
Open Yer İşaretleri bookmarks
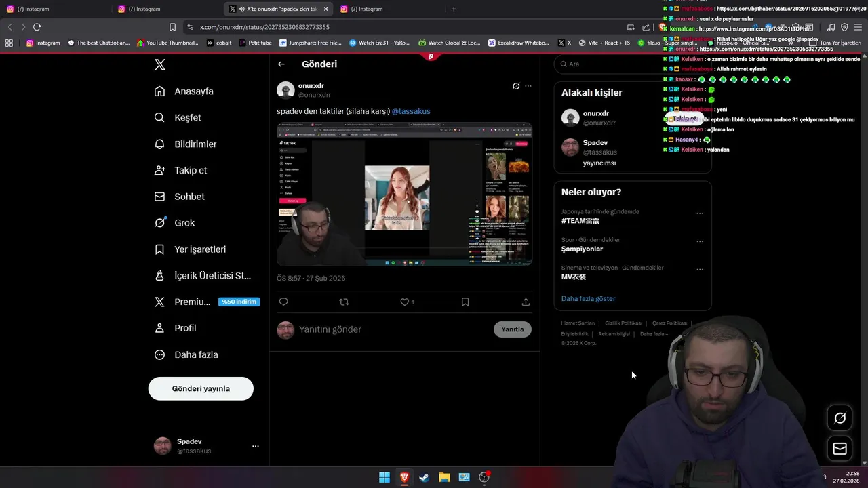click(191, 249)
